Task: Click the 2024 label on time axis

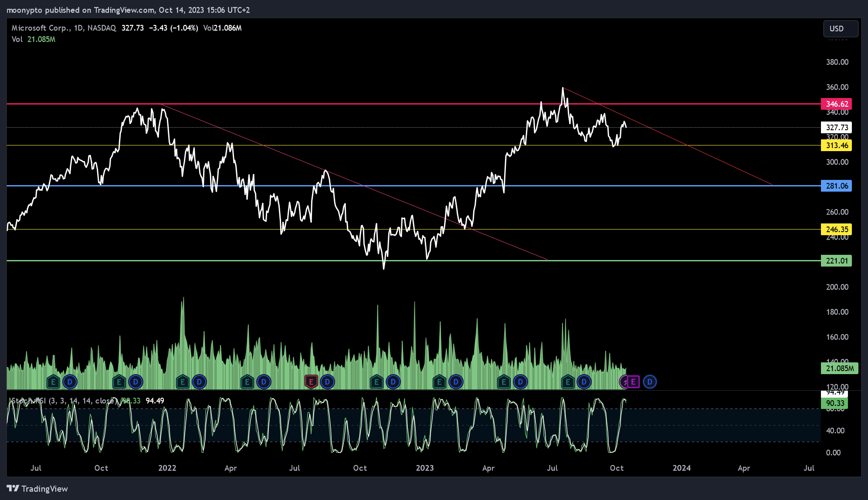Action: coord(682,468)
